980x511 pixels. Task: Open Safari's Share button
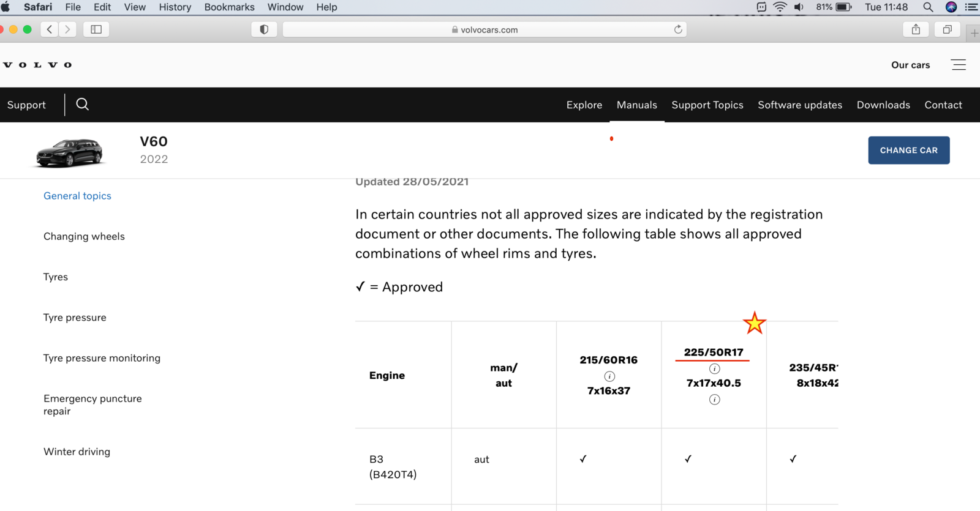click(916, 29)
